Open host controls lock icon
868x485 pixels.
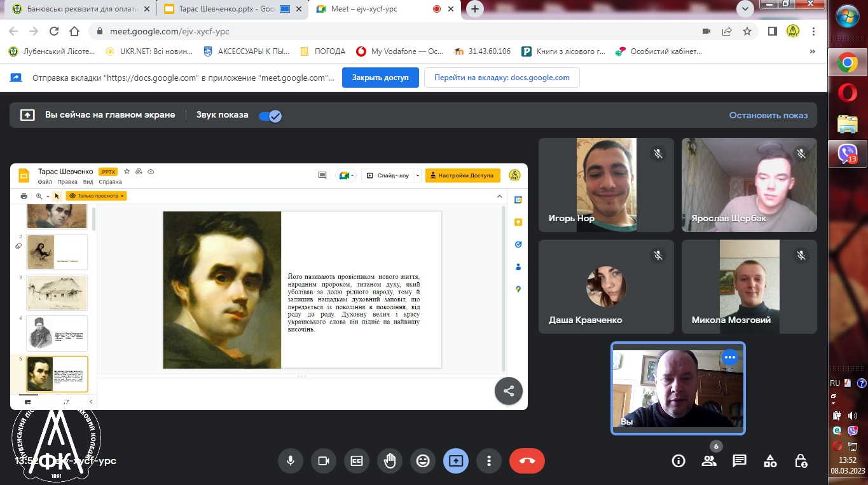[801, 461]
